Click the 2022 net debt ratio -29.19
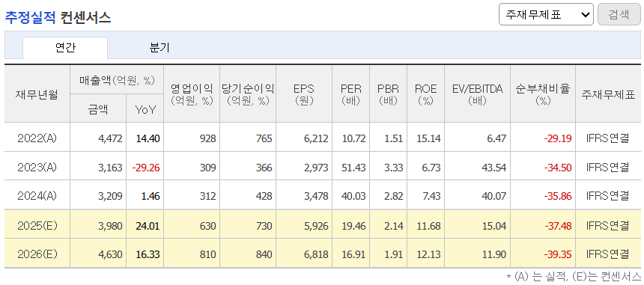The image size is (644, 285). [x=558, y=138]
